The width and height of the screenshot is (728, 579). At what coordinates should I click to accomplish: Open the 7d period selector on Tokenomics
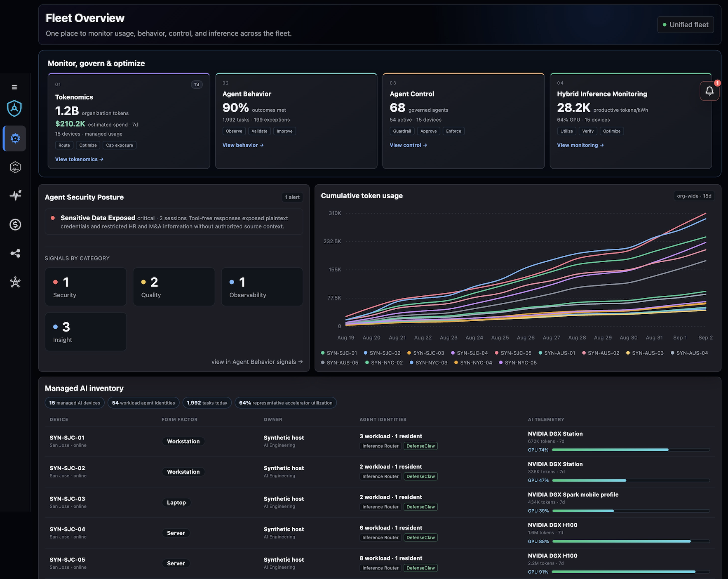(197, 85)
